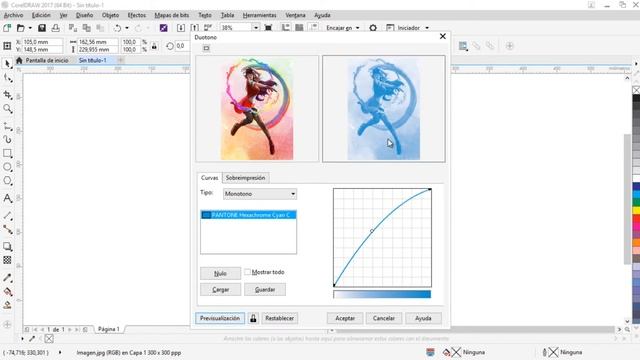Click the Guardar button
Viewport: 640px width, 360px height.
[265, 289]
